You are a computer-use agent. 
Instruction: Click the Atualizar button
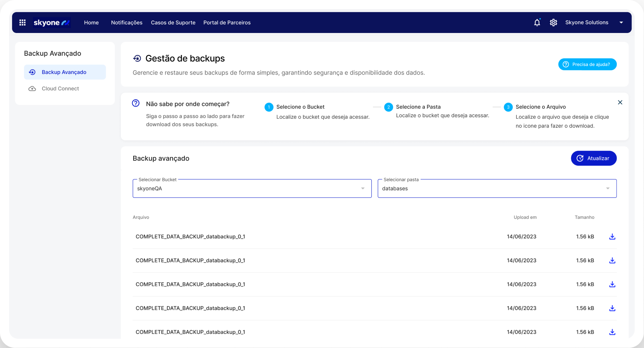coord(593,158)
